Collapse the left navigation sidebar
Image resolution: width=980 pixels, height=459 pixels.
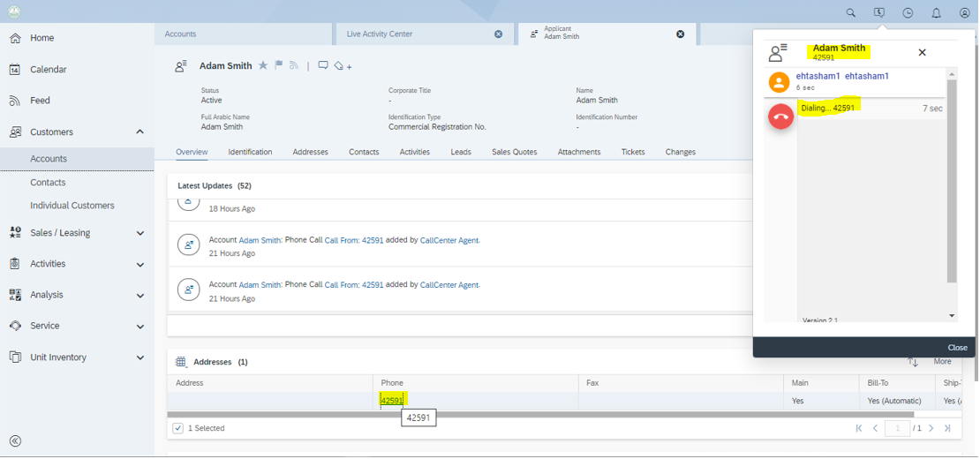pyautogui.click(x=15, y=441)
